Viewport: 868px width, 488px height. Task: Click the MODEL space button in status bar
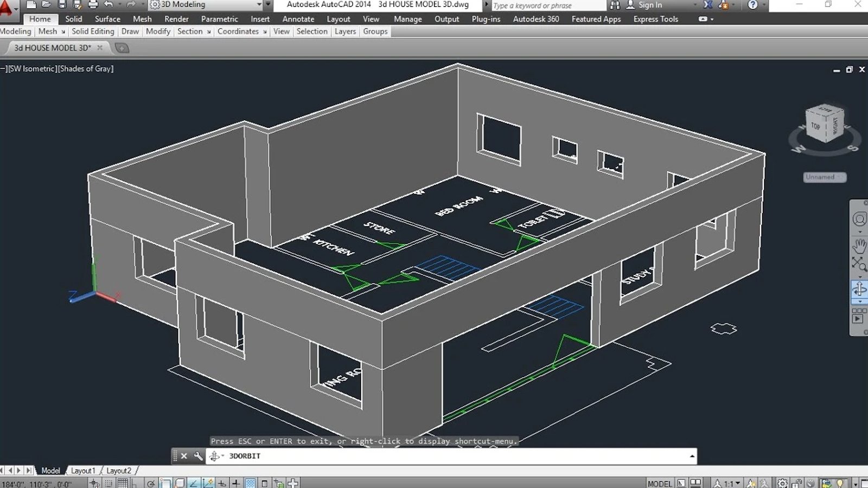click(660, 483)
